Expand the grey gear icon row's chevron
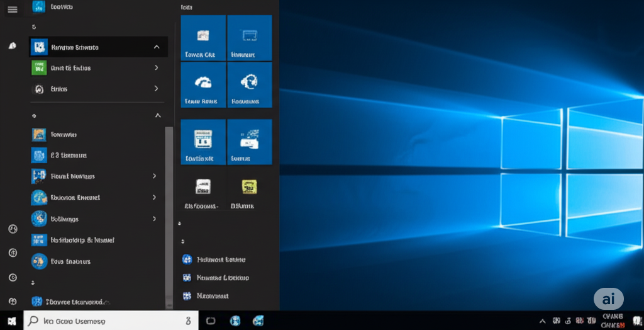 pos(156,88)
